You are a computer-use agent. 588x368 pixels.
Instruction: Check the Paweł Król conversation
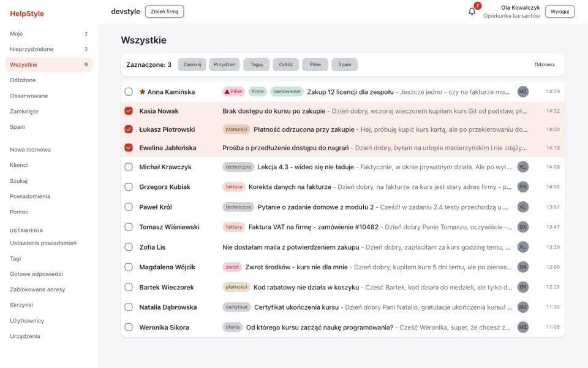pos(129,207)
